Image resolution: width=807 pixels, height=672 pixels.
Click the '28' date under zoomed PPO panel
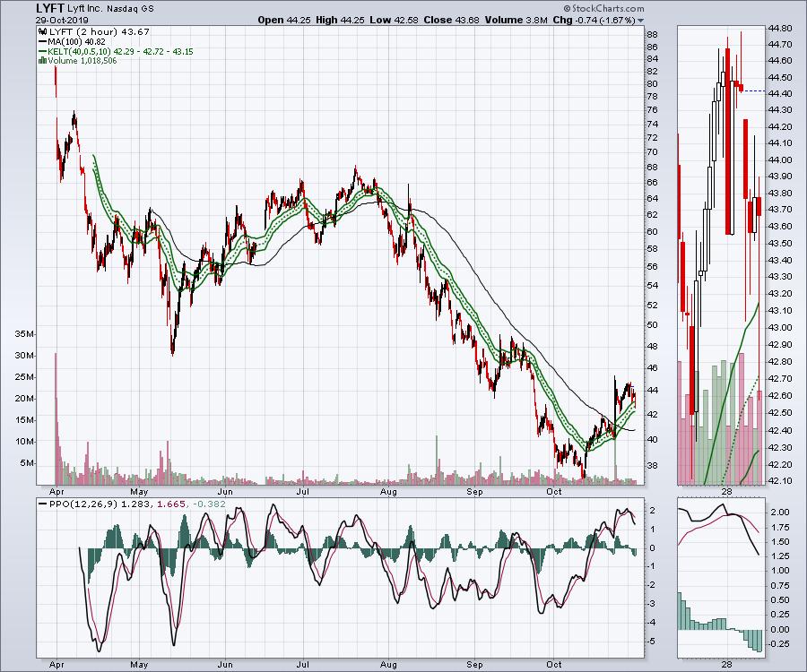coord(726,664)
